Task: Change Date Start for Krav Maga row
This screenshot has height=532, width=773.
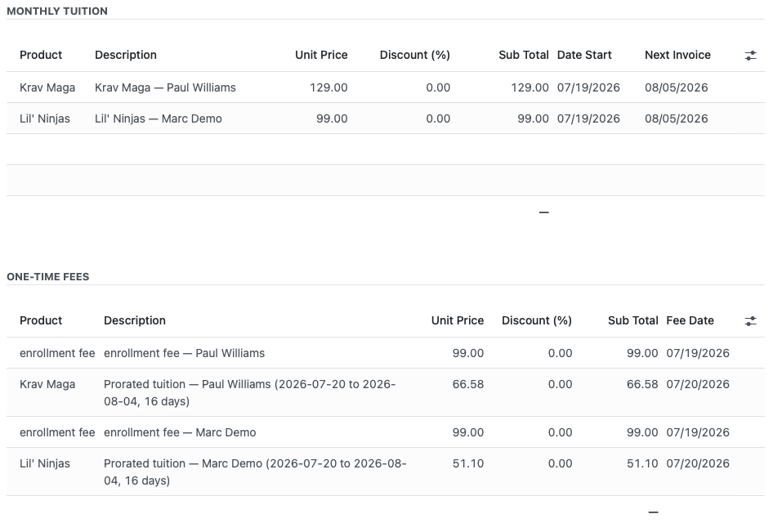Action: [588, 87]
